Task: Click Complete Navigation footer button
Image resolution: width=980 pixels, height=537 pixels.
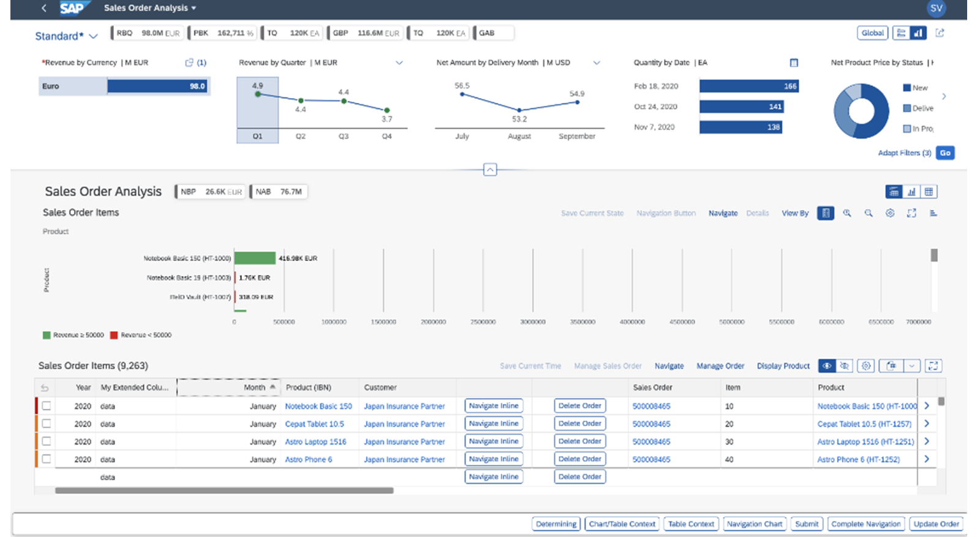Action: tap(866, 524)
